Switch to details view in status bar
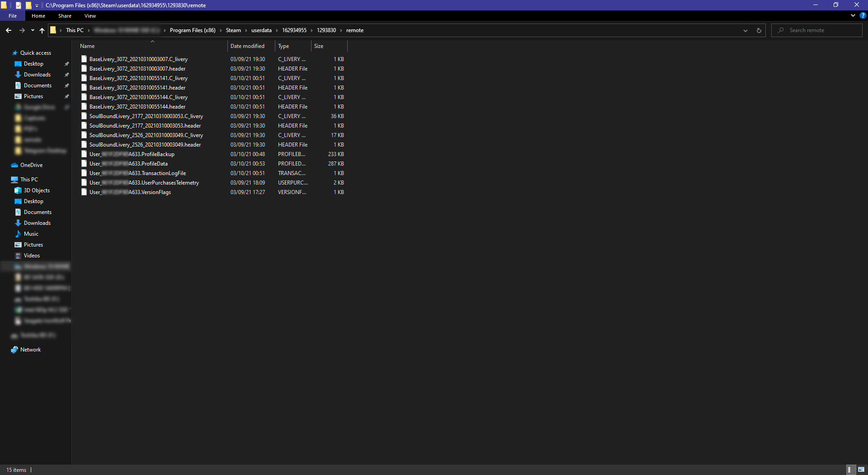The height and width of the screenshot is (475, 868). tap(849, 470)
